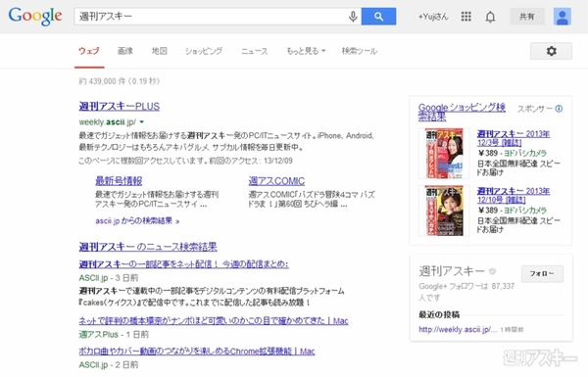Expand the weekly.ascii.jp URL dropdown arrow
The image size is (588, 377).
click(142, 122)
